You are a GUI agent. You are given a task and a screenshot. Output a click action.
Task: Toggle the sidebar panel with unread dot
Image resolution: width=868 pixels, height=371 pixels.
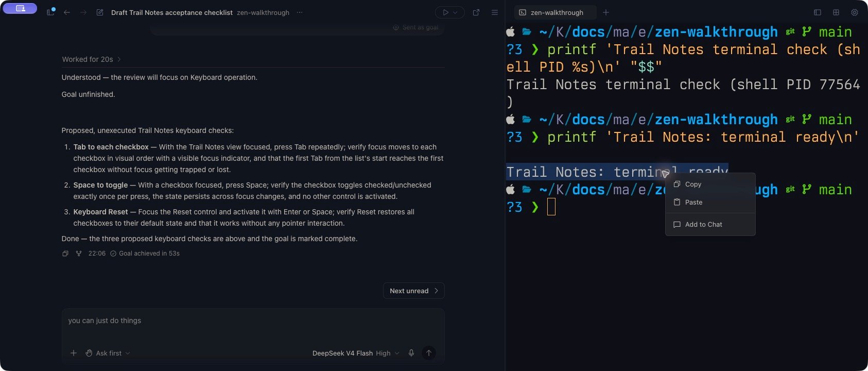click(50, 12)
